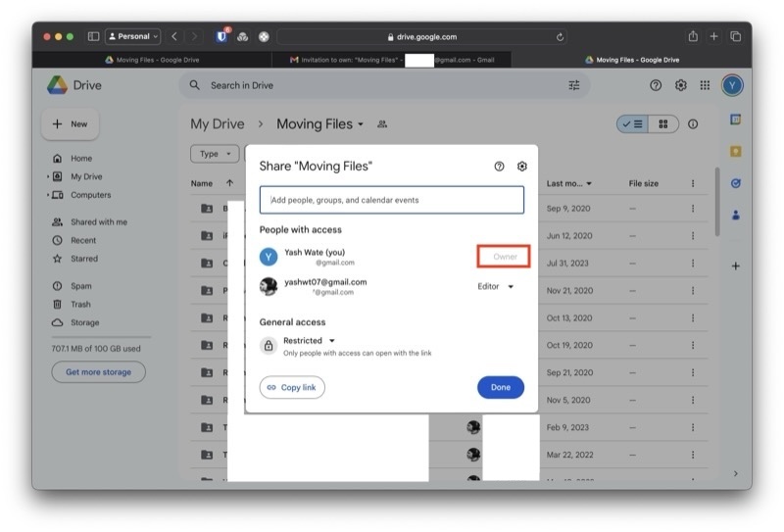784x532 pixels.
Task: Open new Safari tab plus
Action: (x=714, y=36)
